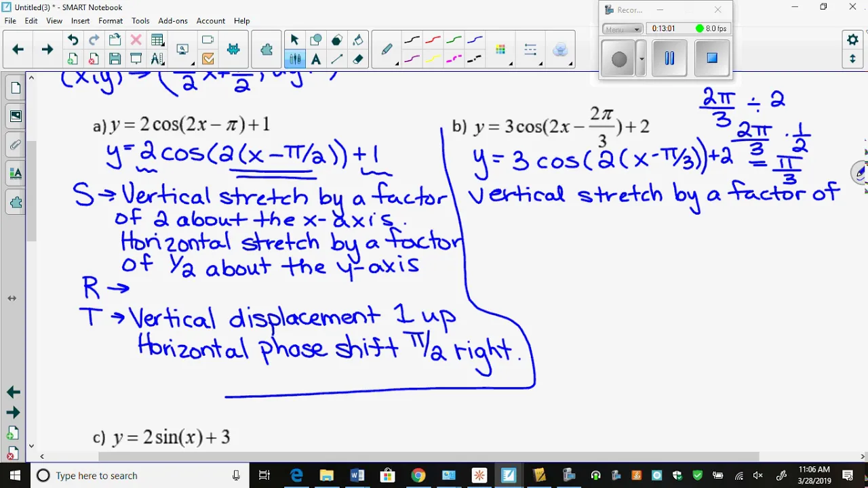Select the Eraser tool
The image size is (868, 488).
pos(358,59)
